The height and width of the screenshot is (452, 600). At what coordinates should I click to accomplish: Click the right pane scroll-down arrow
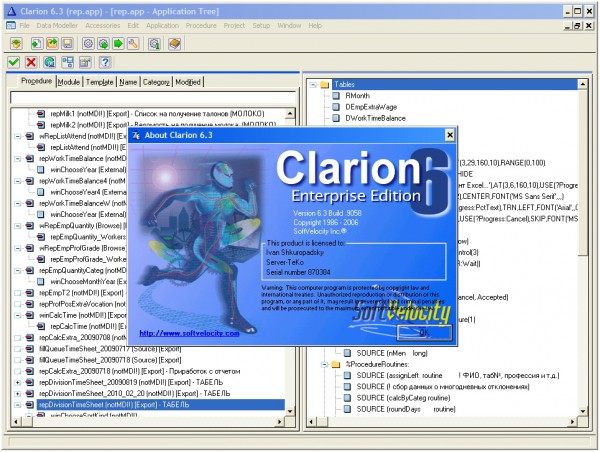[x=583, y=411]
